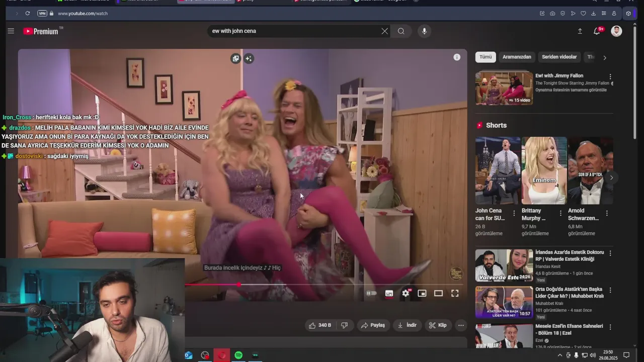This screenshot has width=644, height=362.
Task: Open options for Mesele Ezel'in video
Action: (610, 327)
